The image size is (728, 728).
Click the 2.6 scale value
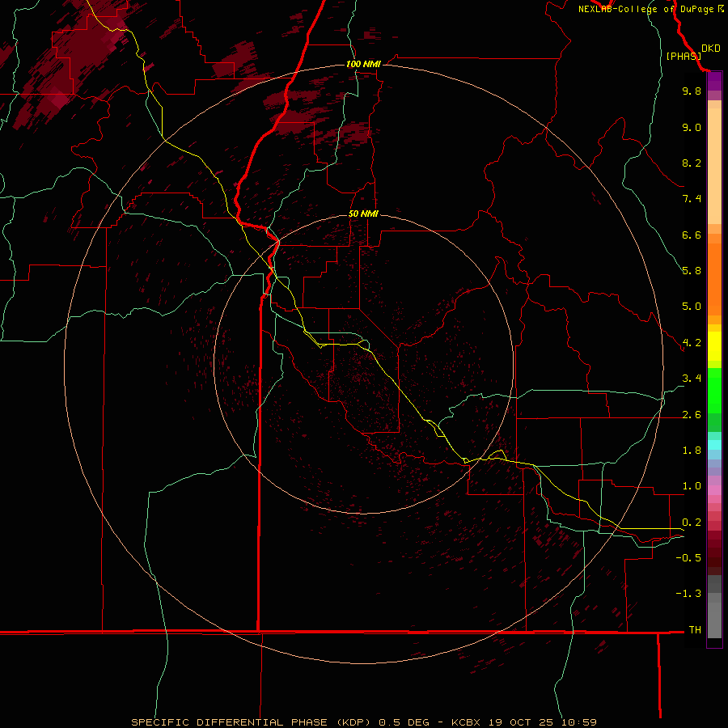[x=692, y=415]
